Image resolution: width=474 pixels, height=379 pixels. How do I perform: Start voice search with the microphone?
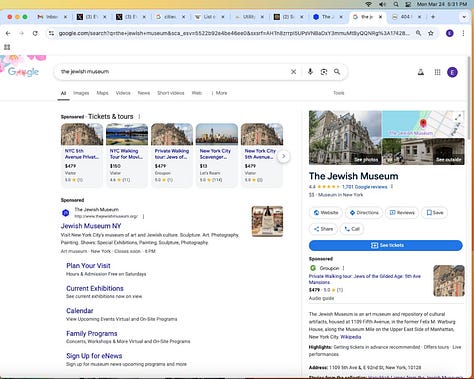[x=310, y=72]
